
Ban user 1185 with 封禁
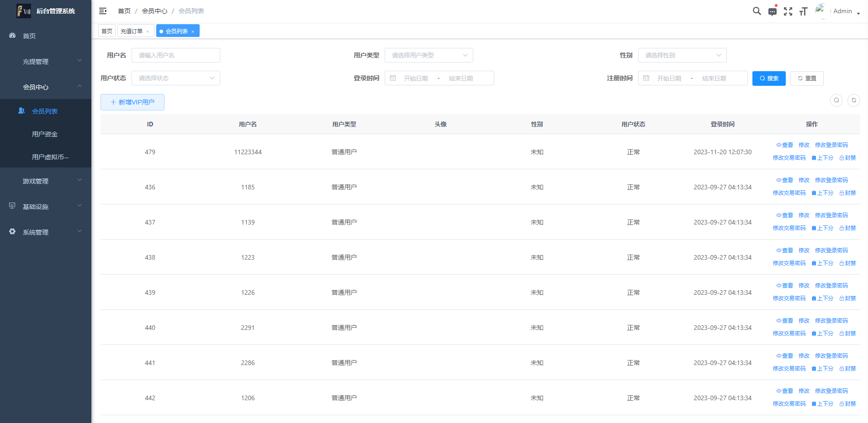[847, 193]
